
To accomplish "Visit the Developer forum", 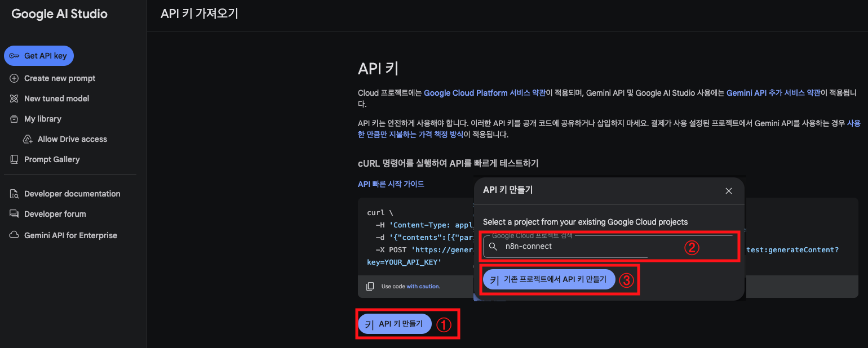I will tap(55, 214).
